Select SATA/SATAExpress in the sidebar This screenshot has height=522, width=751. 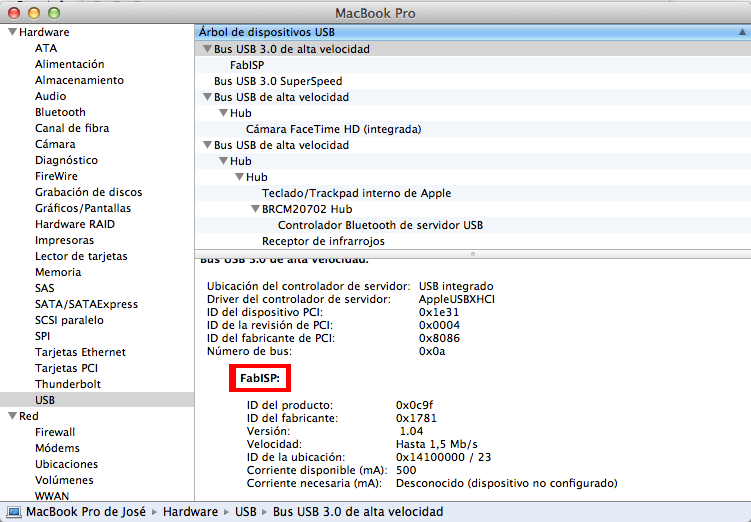[x=86, y=304]
